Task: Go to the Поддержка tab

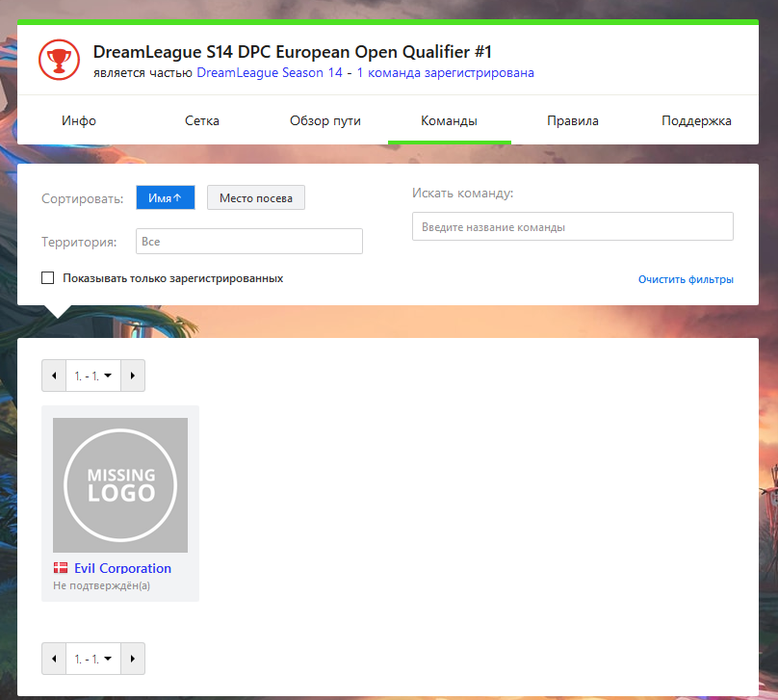Action: tap(696, 120)
